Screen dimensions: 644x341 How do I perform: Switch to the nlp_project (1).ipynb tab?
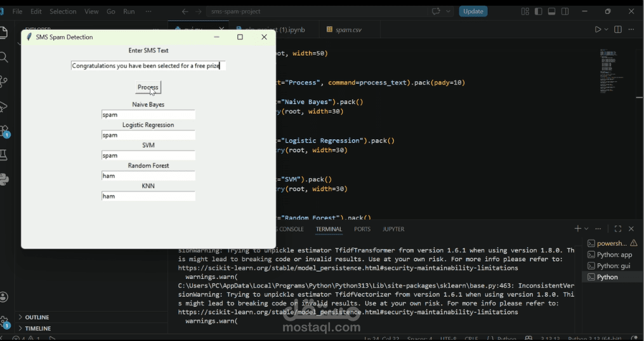click(273, 30)
